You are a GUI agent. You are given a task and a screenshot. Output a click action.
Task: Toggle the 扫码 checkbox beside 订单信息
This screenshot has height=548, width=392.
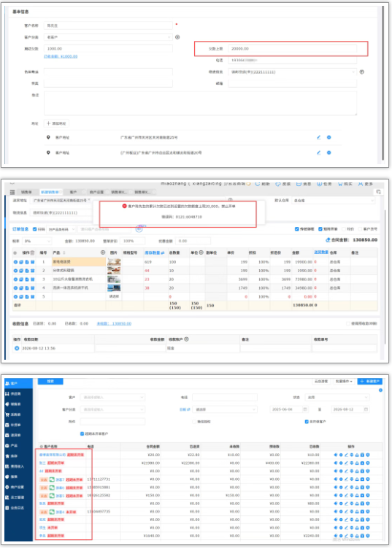(x=34, y=229)
